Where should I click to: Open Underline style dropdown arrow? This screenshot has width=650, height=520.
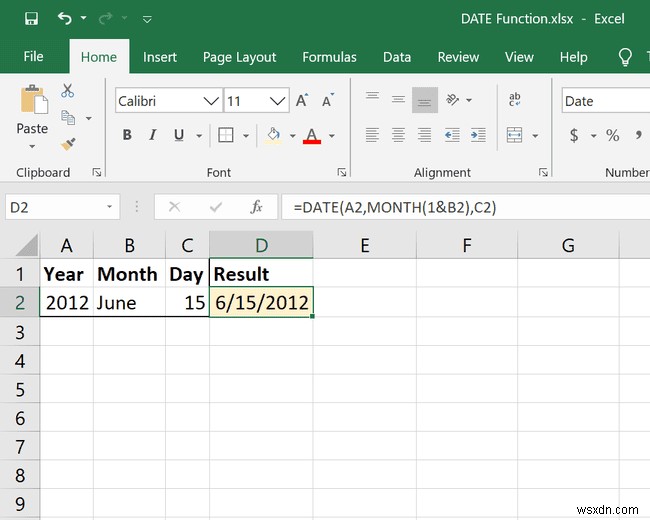coord(199,136)
